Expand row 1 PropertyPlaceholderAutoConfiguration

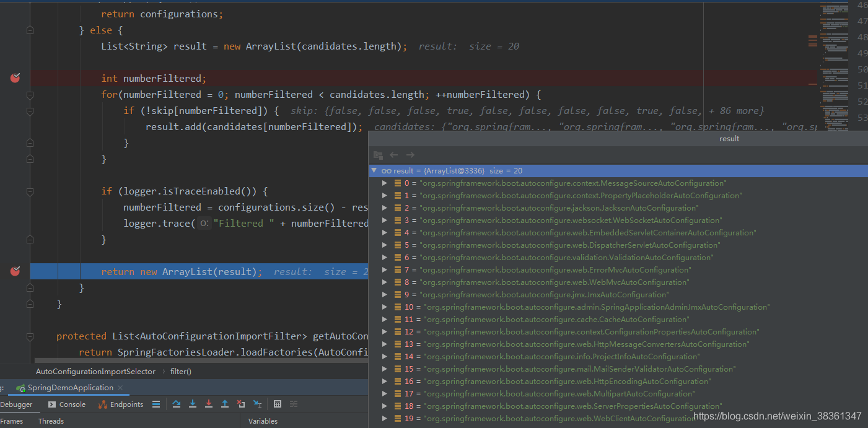point(385,195)
